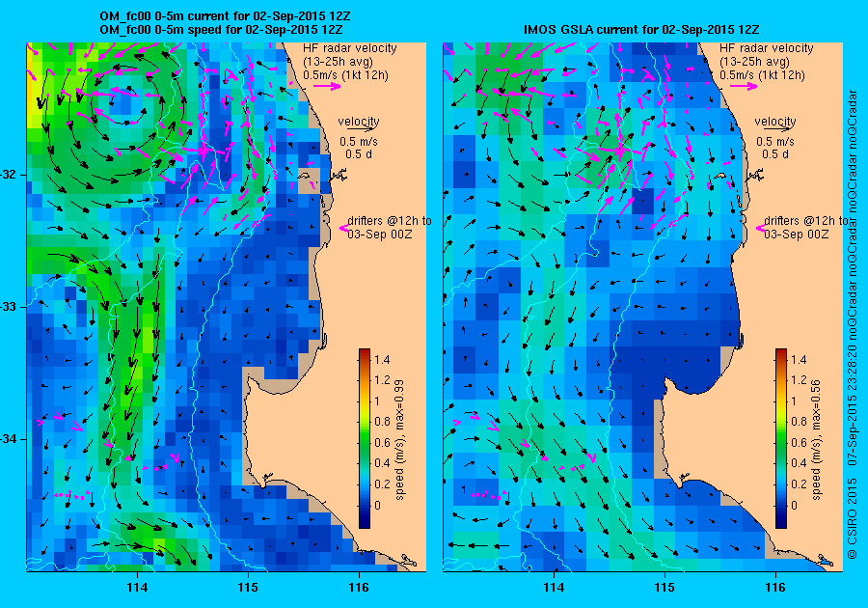Click the speed color bar on the right map
This screenshot has width=868, height=608.
pos(781,438)
